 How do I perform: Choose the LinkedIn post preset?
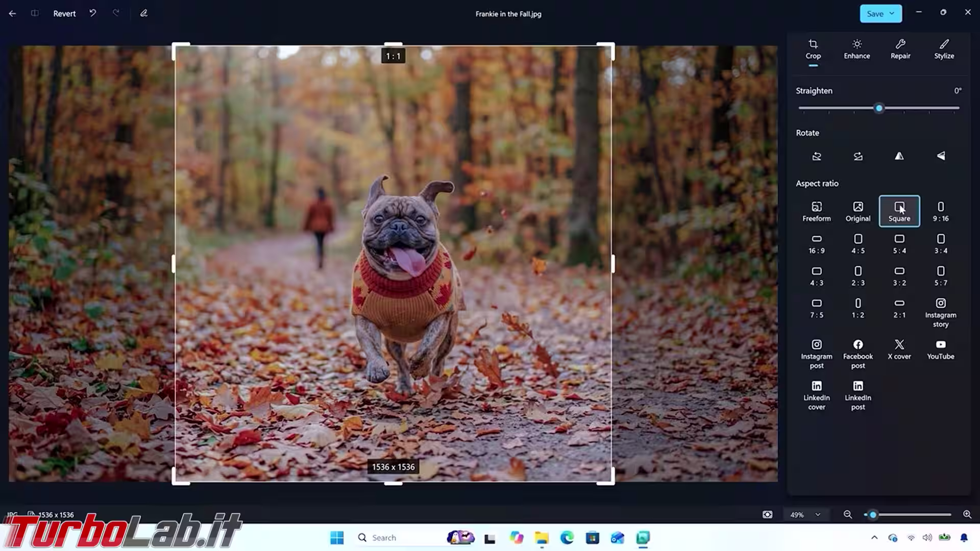click(858, 395)
